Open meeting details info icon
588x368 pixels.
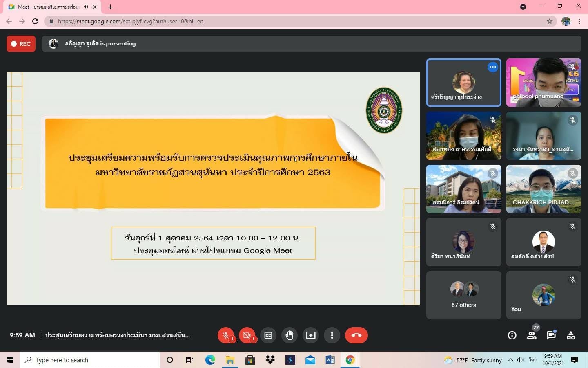coord(512,335)
